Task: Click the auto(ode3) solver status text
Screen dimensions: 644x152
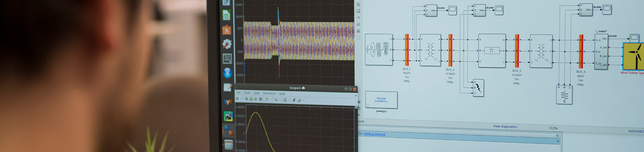Action: 636,131
